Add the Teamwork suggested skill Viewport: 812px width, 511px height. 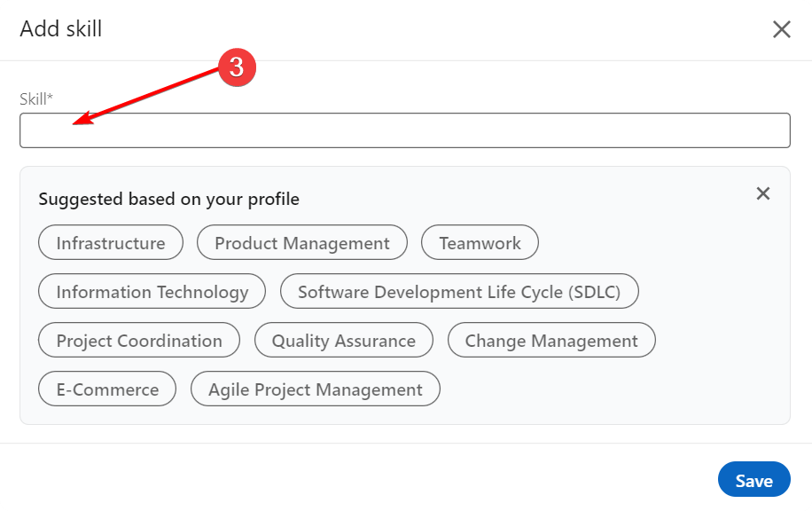coord(480,243)
